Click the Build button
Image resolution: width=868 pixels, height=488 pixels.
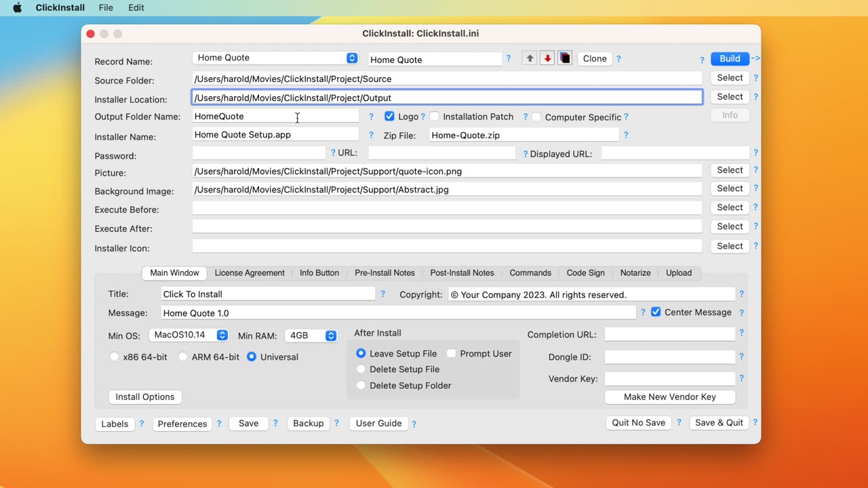pos(730,58)
